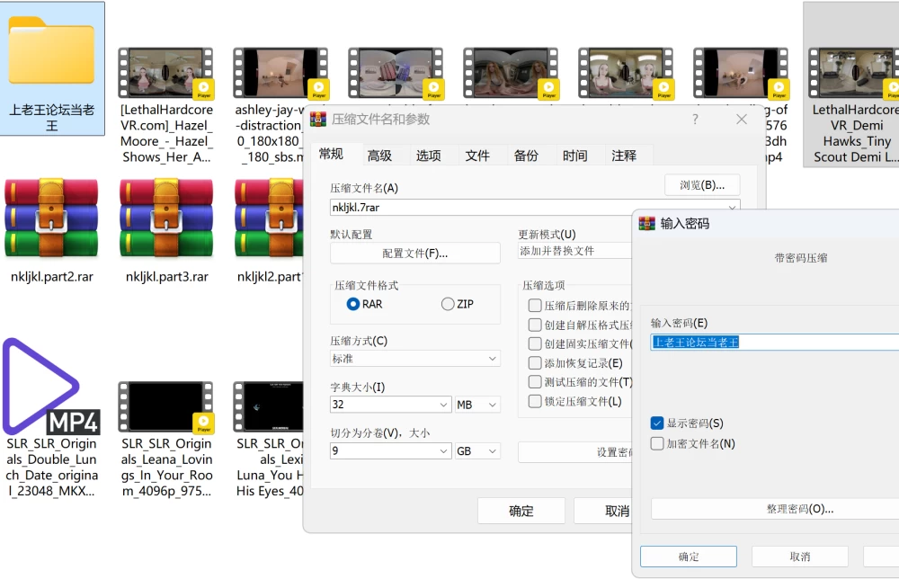Screen dimensions: 899x588
Task: Click WinRAR icon in 压缩文件名和参数 title bar
Action: (x=318, y=120)
